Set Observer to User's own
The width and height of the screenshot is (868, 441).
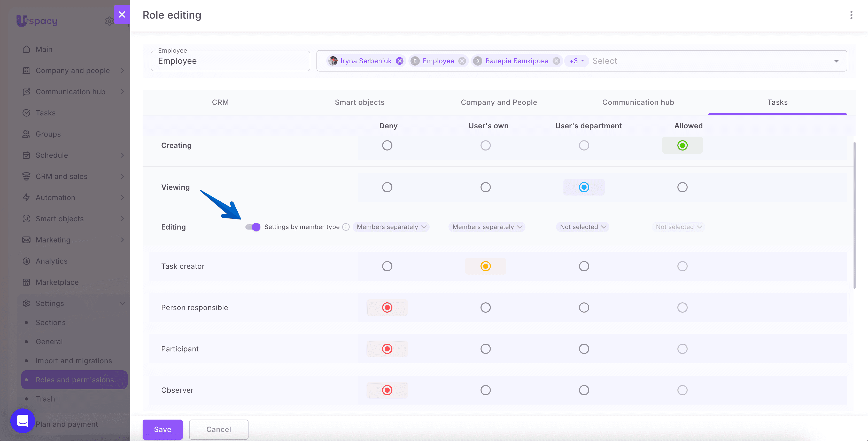point(486,390)
